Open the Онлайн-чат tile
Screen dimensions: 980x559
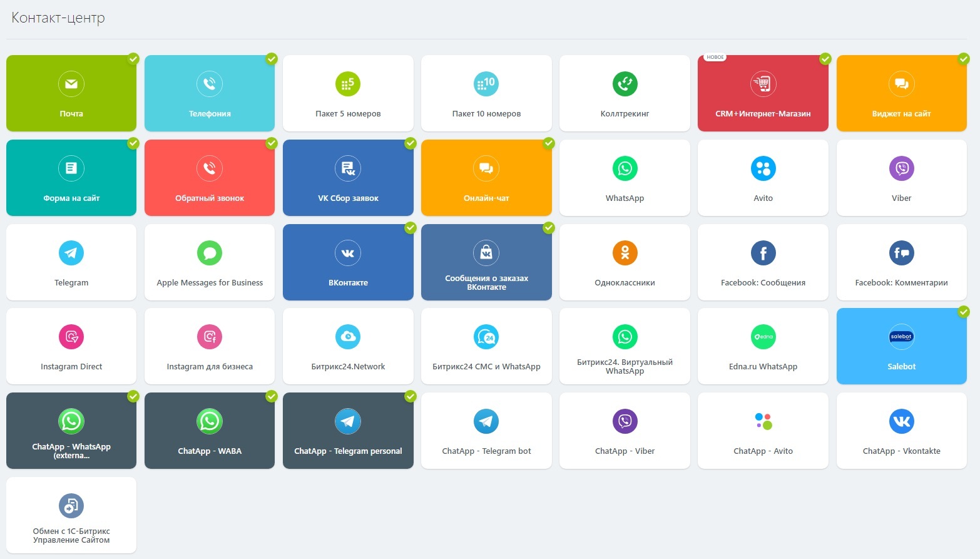(486, 178)
